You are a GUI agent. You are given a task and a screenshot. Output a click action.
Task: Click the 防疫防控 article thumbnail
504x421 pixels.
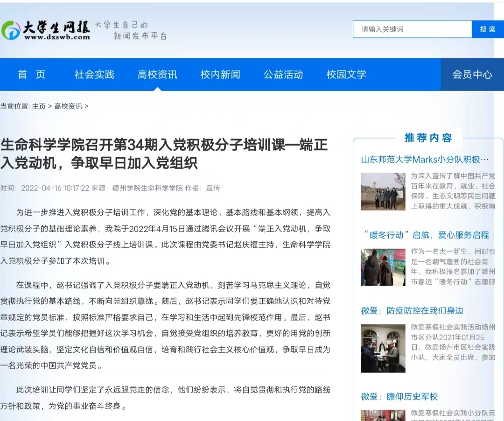pyautogui.click(x=383, y=348)
